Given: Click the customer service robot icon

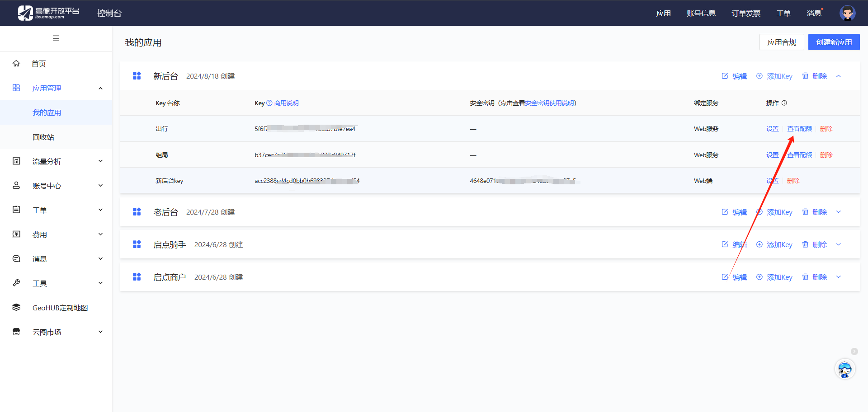Looking at the screenshot, I should tap(844, 370).
